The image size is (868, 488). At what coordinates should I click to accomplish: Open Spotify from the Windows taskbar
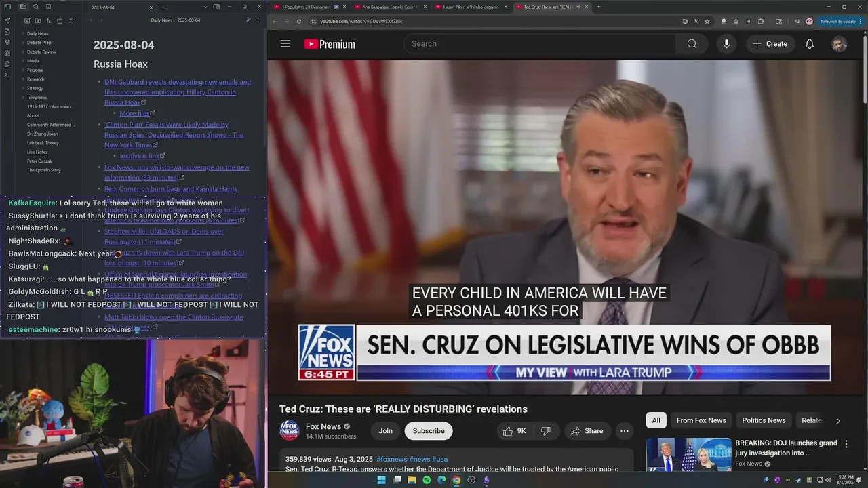point(427,480)
